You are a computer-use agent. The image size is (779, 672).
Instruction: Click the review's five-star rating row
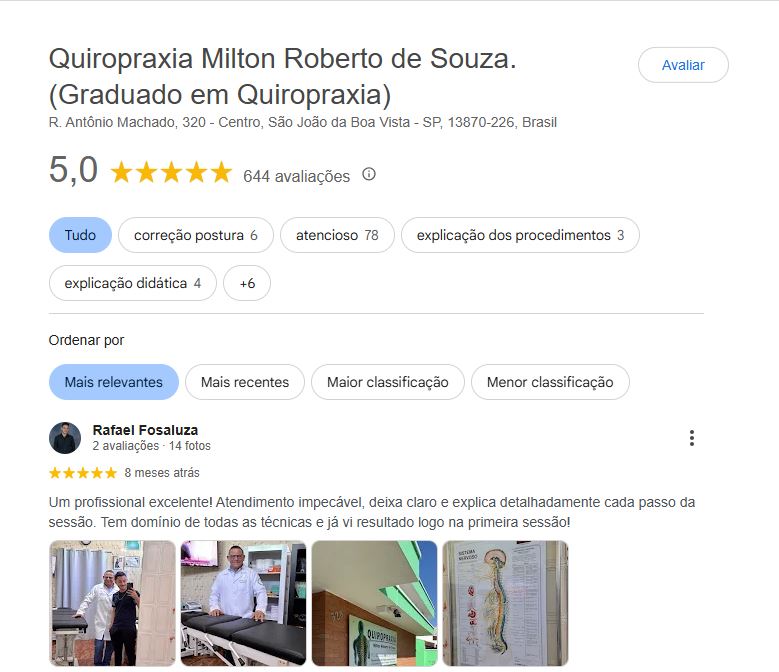pyautogui.click(x=82, y=473)
